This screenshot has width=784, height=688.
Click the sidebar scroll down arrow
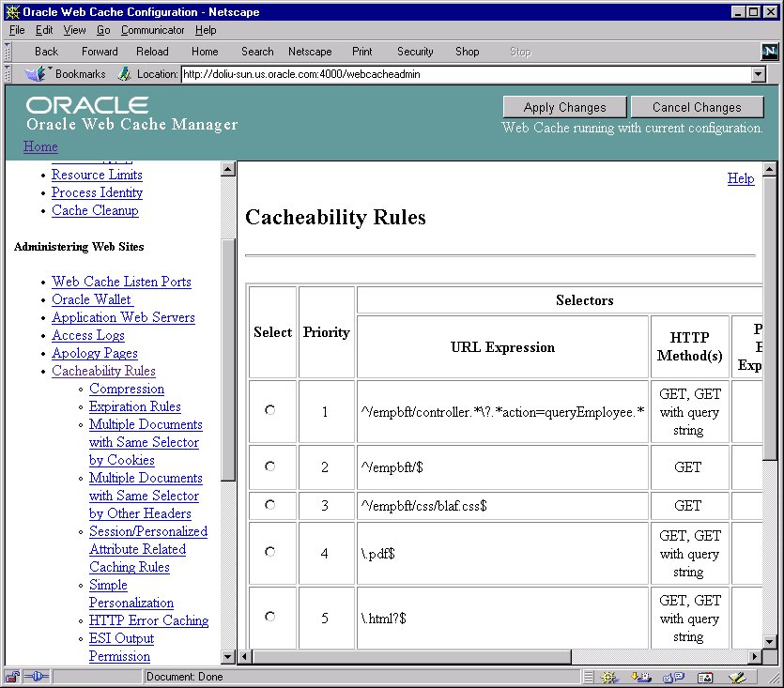point(228,656)
